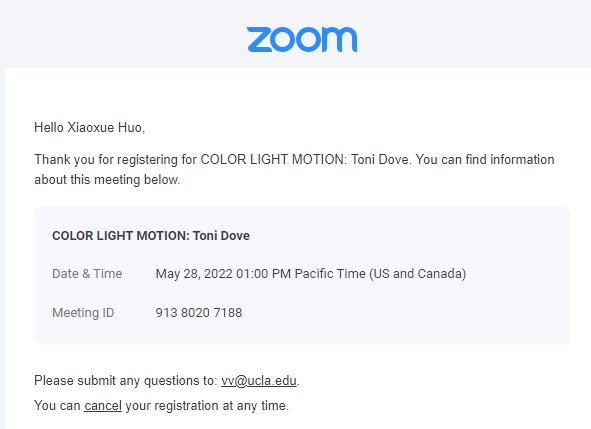Click the 01:00 PM meeting time
The width and height of the screenshot is (591, 429).
pyautogui.click(x=263, y=274)
